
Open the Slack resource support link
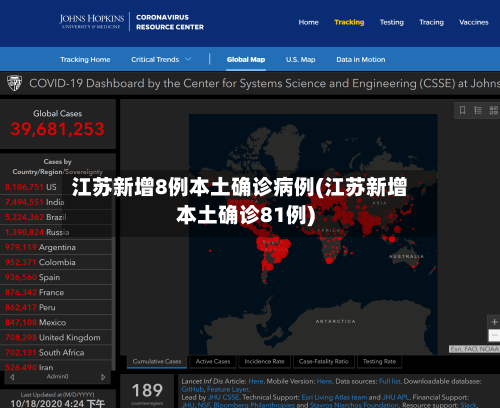[x=468, y=405]
